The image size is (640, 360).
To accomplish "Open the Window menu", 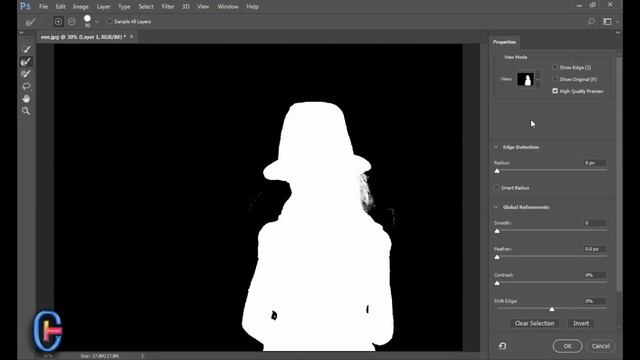I will click(228, 7).
